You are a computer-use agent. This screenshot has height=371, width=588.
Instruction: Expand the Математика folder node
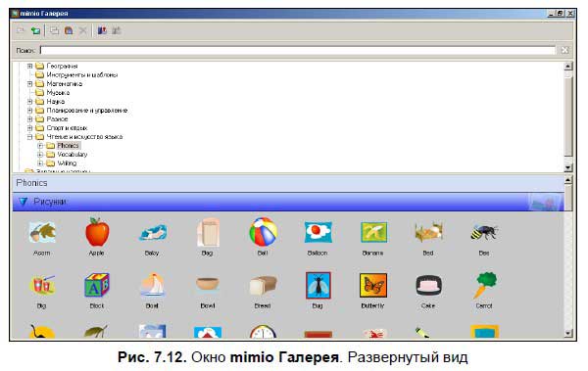(30, 83)
